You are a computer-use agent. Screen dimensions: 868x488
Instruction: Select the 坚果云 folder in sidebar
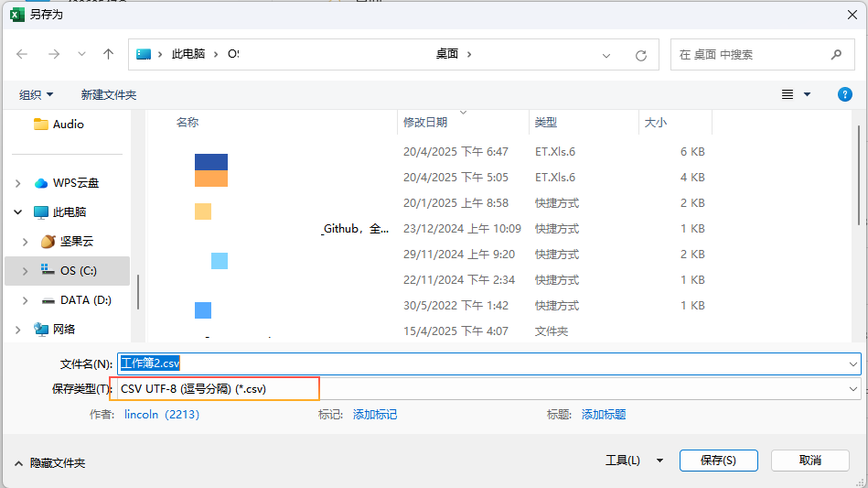tap(77, 242)
